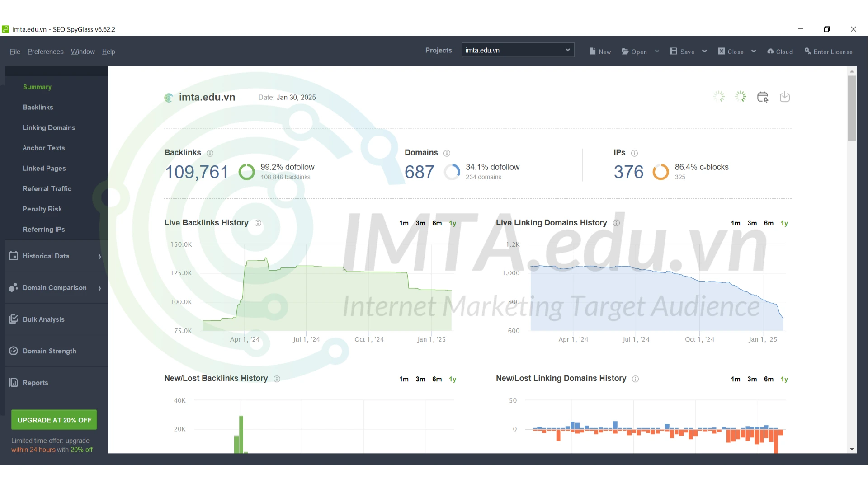
Task: Click the download/export icon
Action: coord(785,97)
